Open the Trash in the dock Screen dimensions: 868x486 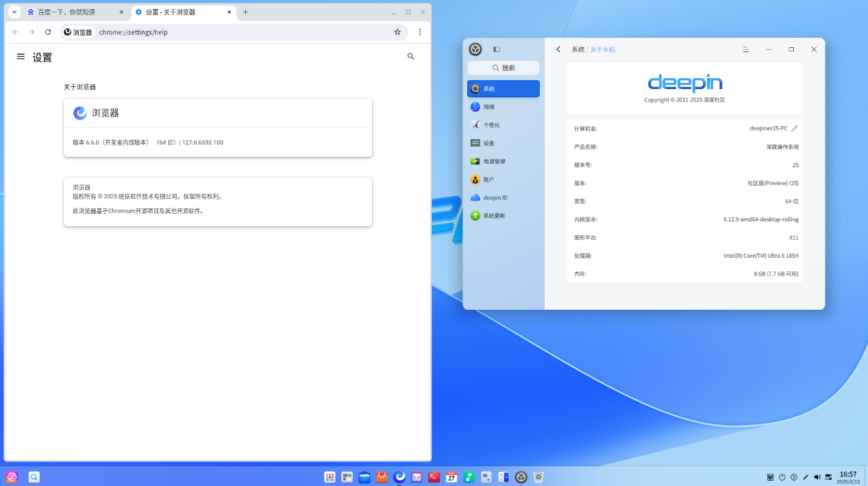point(538,477)
